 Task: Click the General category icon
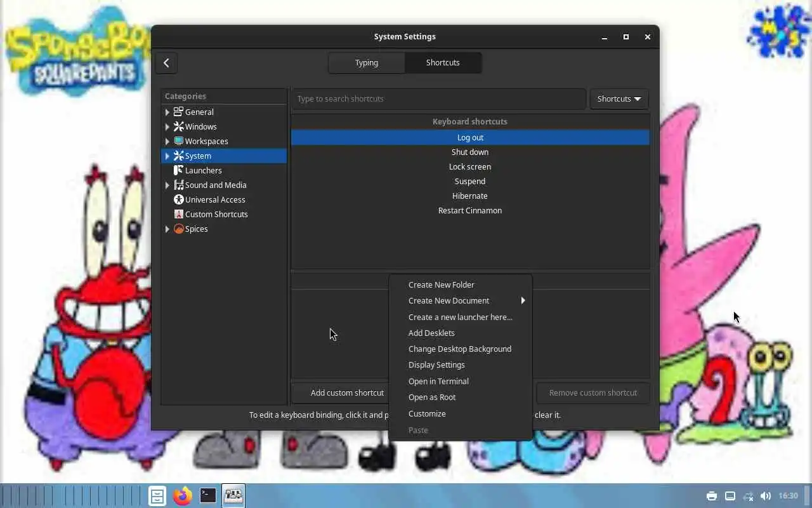[x=179, y=112]
